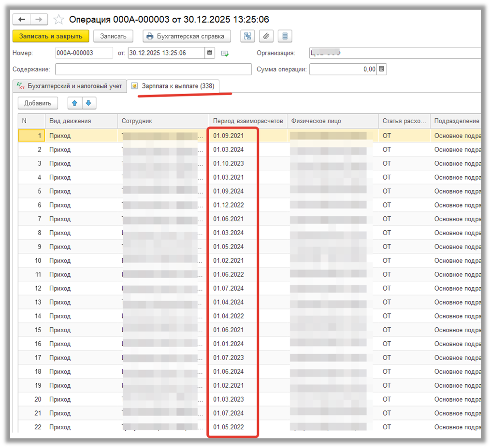The width and height of the screenshot is (491, 448).
Task: Select the Зарплата к выплате (338) tab
Action: (173, 86)
